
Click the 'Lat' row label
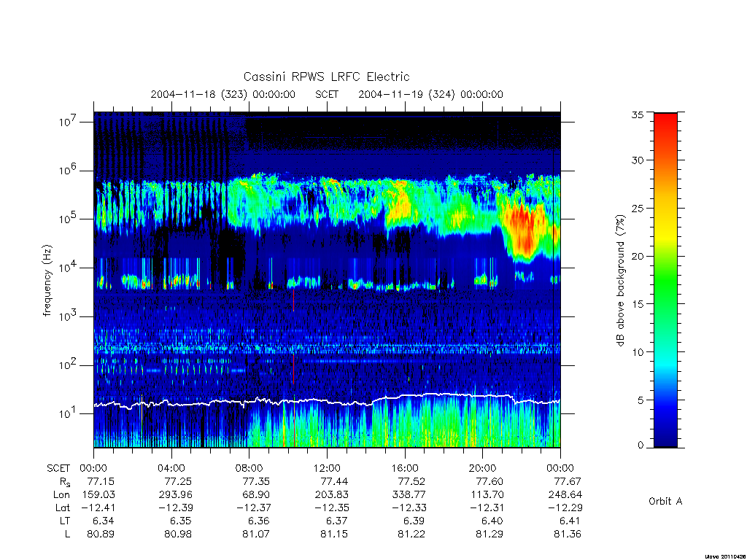[63, 507]
